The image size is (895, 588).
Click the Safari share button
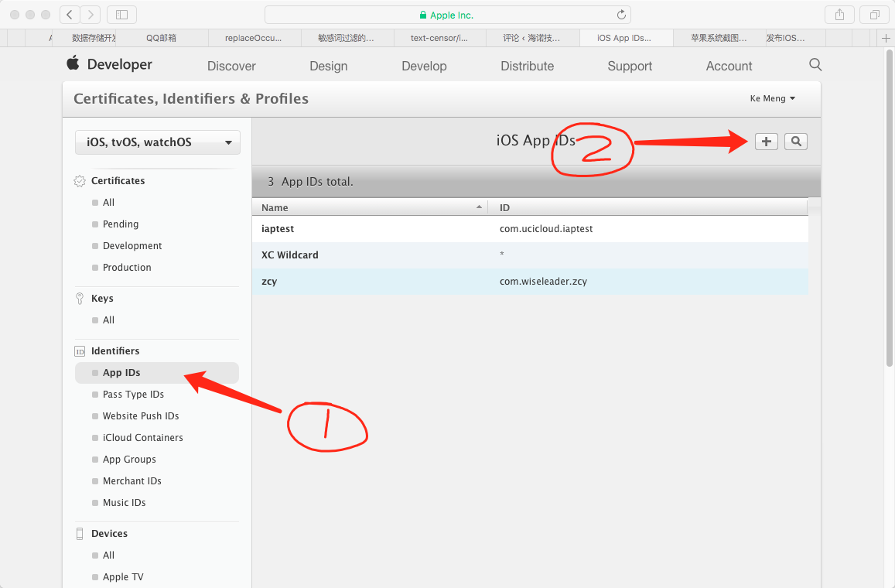tap(839, 15)
